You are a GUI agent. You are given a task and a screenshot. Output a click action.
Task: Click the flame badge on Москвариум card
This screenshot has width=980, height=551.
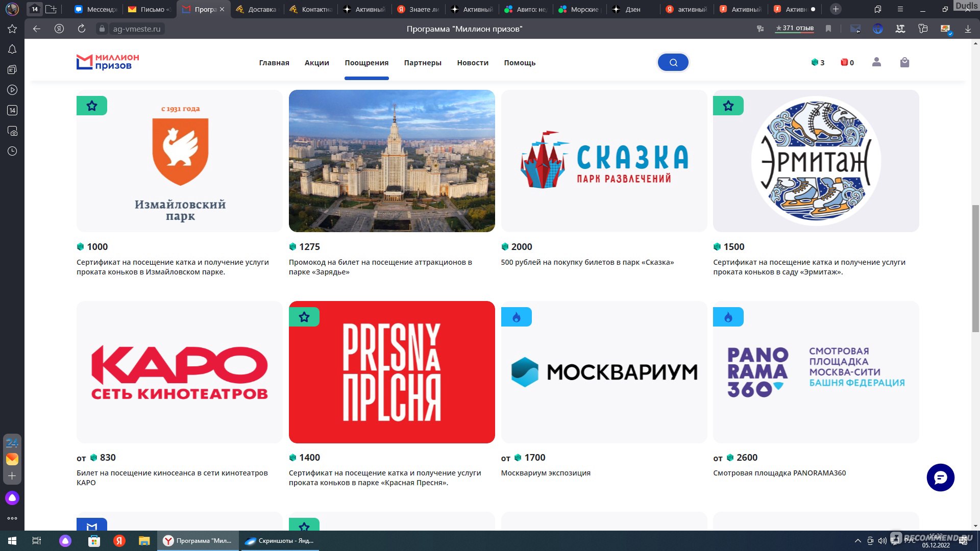[517, 317]
